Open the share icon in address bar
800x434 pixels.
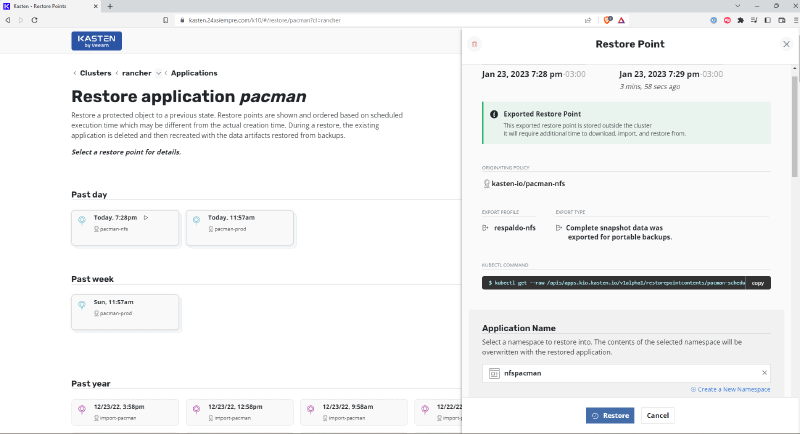click(588, 20)
